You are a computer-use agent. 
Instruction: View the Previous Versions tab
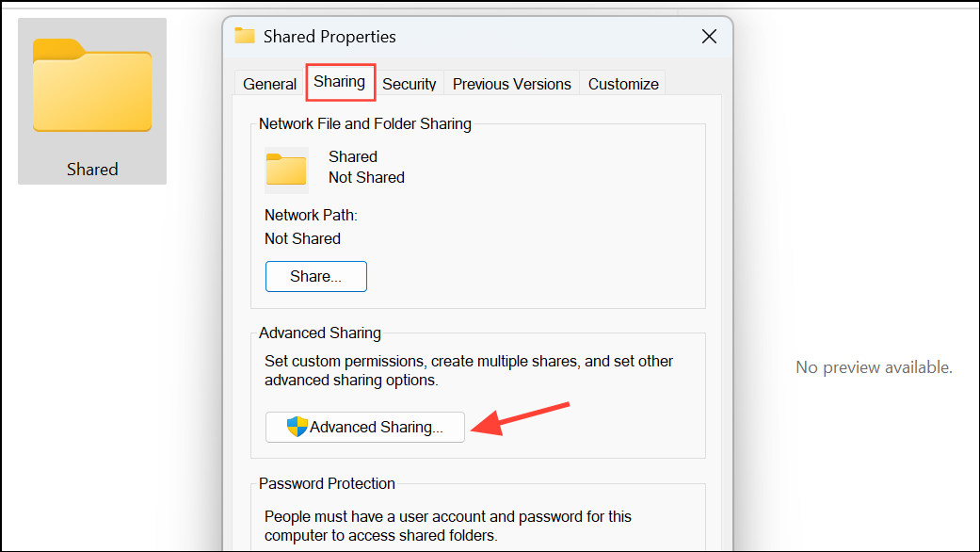[x=511, y=84]
